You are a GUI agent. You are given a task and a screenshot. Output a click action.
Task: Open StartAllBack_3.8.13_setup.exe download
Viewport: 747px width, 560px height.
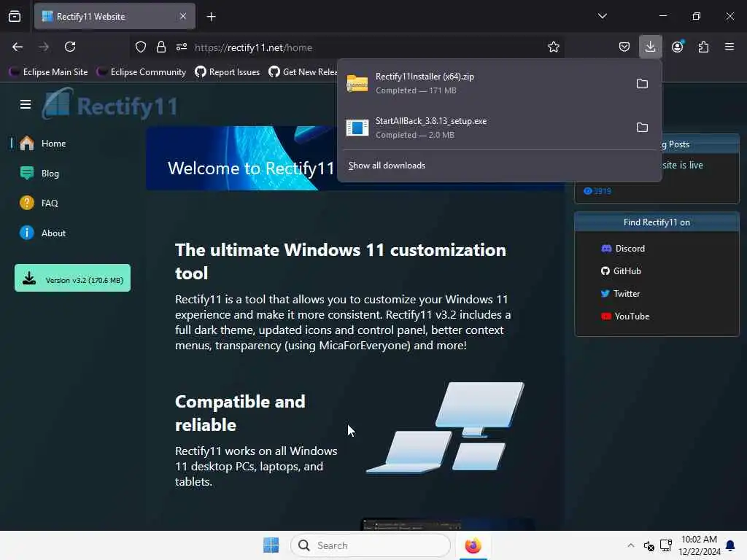(484, 128)
